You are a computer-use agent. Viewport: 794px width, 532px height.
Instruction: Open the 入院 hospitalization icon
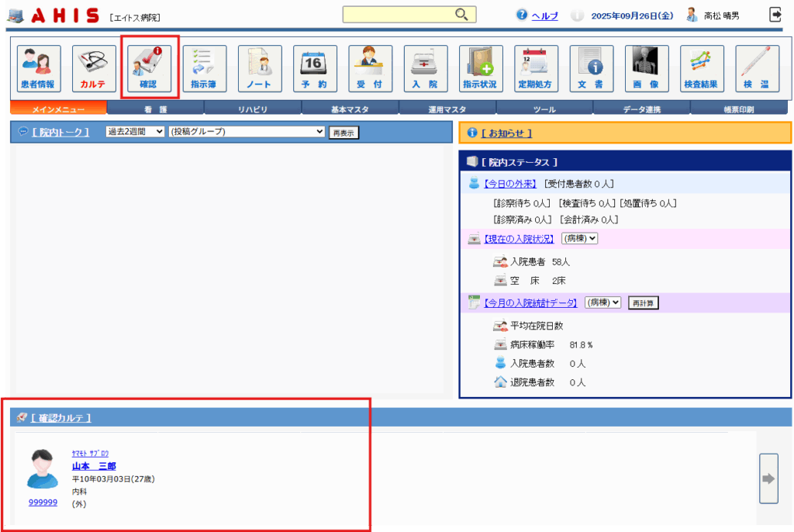(426, 68)
